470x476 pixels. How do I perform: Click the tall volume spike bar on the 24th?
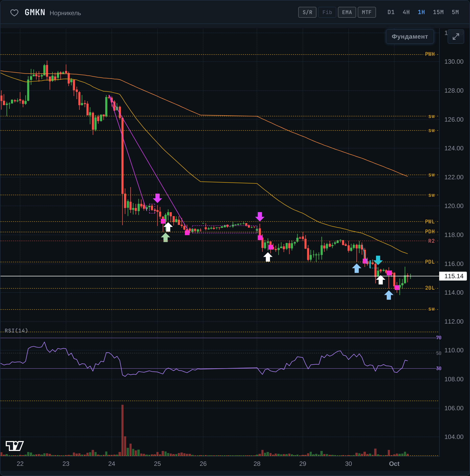tap(122, 430)
